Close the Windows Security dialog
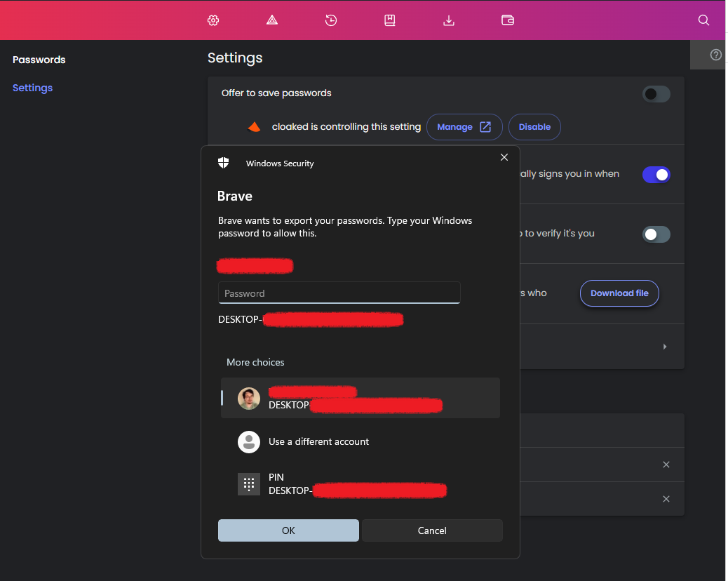 [504, 157]
